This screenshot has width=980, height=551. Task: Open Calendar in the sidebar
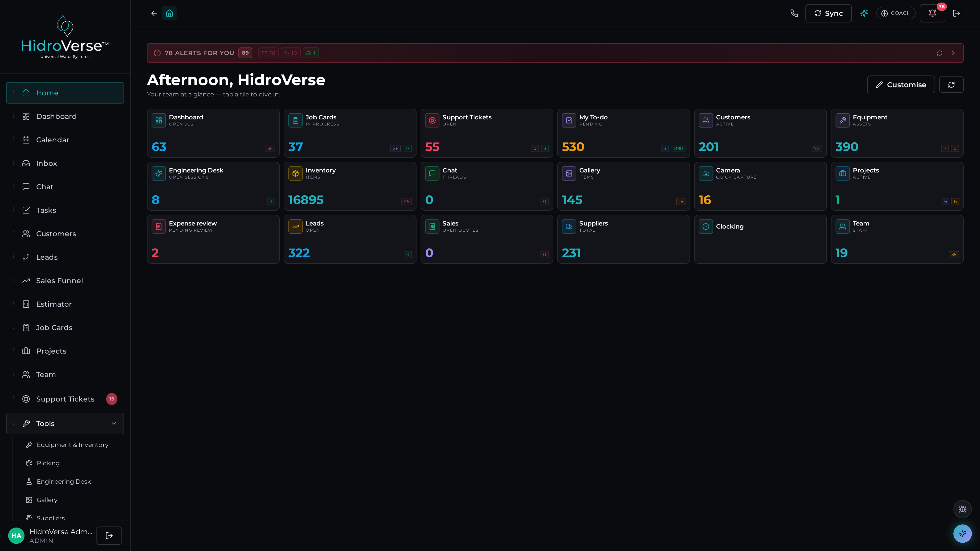pos(65,140)
